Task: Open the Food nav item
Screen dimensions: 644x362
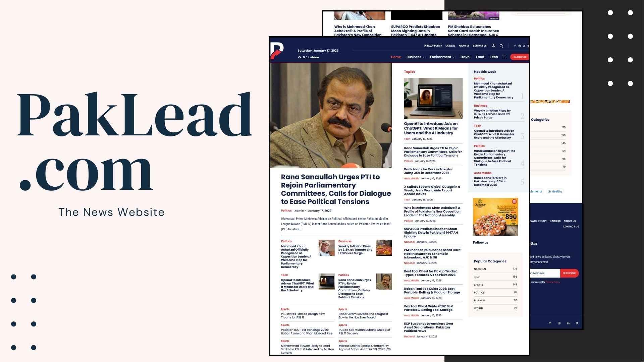Action: 480,57
